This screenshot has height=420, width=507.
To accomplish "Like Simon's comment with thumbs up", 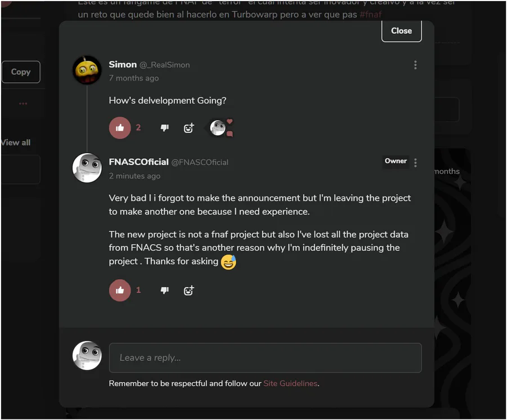I will click(x=120, y=128).
